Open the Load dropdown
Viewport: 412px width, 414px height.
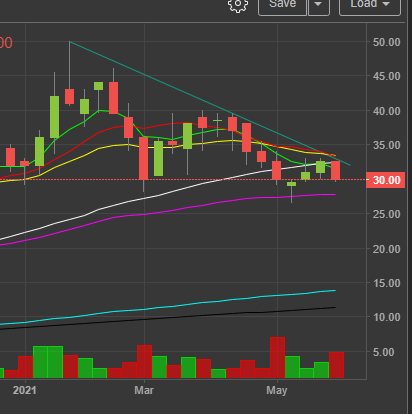tap(370, 6)
